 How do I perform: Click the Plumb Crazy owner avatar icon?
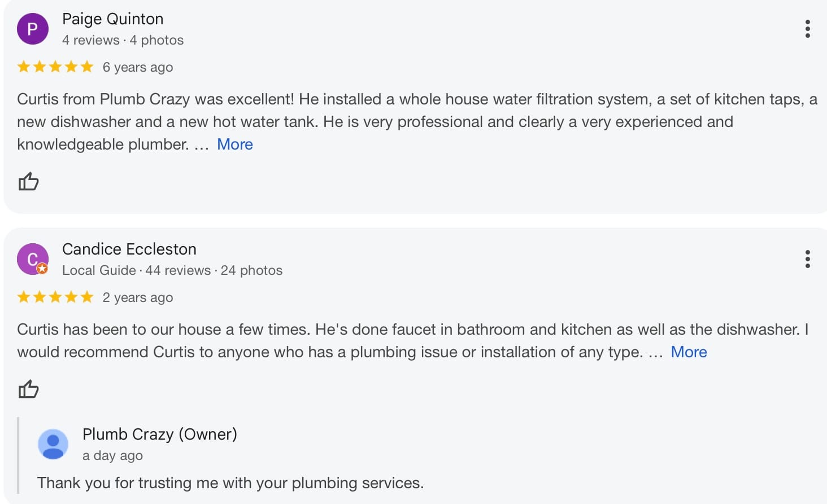click(53, 444)
